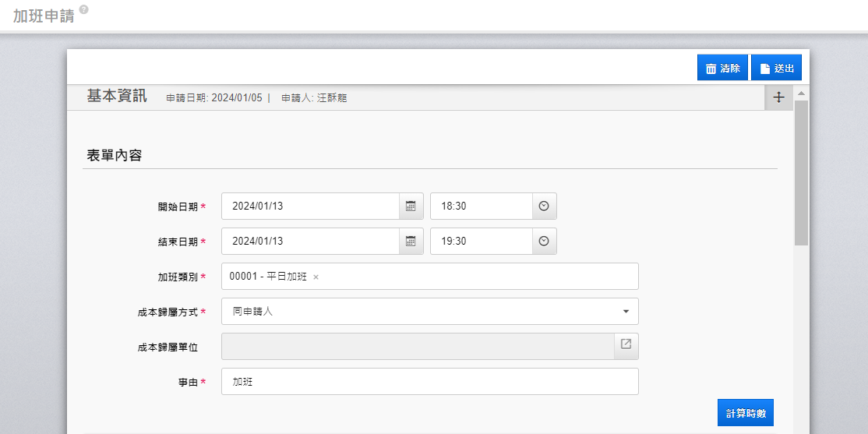868x434 pixels.
Task: Open the calendar picker for 開始日期
Action: click(x=411, y=206)
